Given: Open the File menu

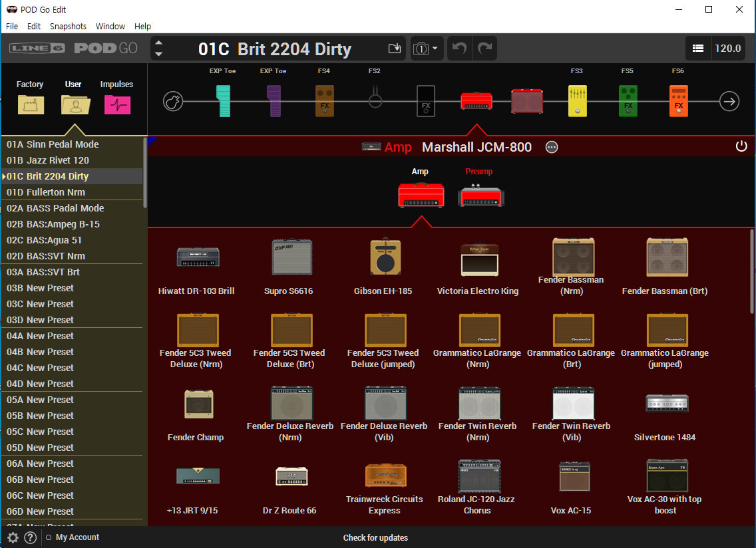Looking at the screenshot, I should (x=12, y=26).
